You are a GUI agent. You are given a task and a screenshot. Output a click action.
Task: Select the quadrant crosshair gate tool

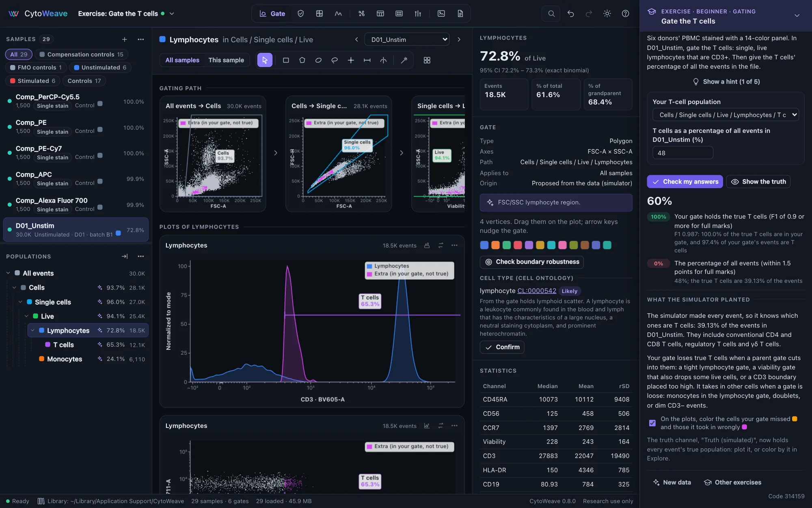(x=351, y=60)
